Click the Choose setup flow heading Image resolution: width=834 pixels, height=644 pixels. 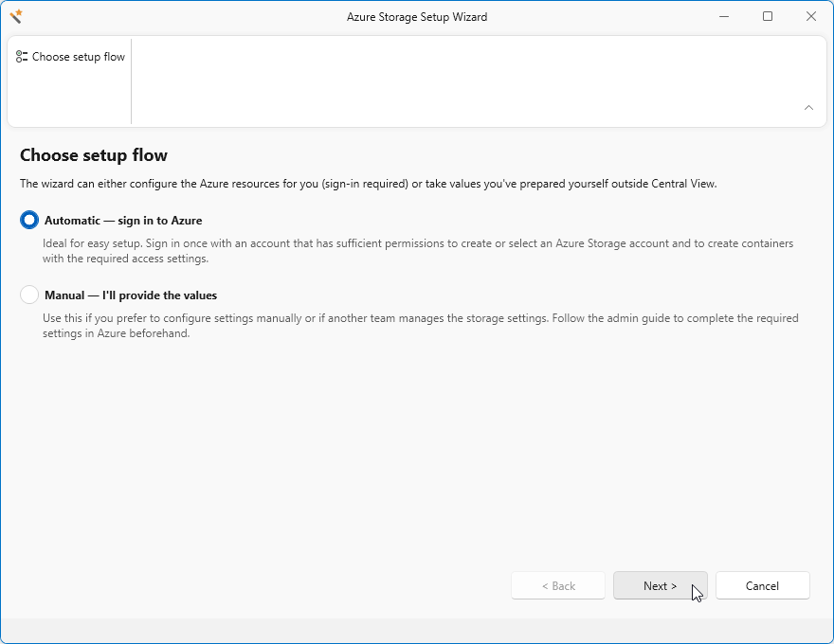point(94,155)
